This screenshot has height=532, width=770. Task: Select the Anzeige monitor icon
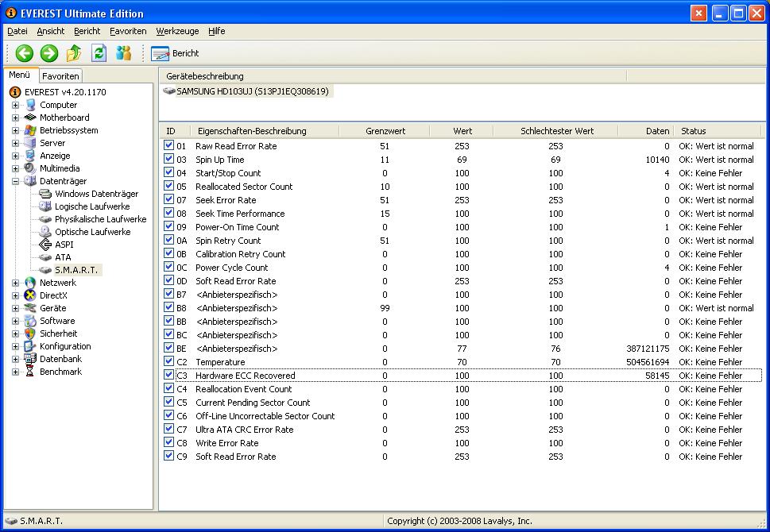[30, 156]
